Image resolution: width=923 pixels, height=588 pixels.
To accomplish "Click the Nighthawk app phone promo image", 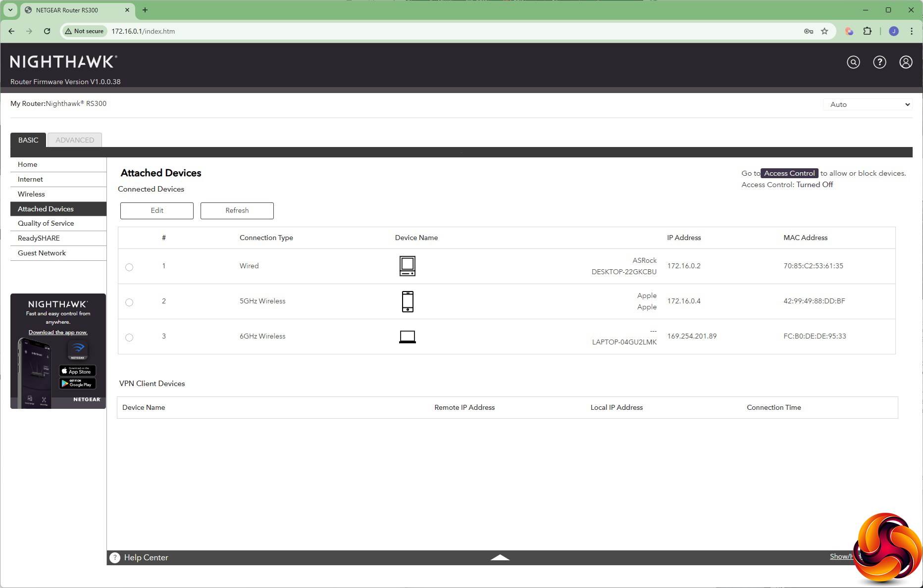I will 34,372.
